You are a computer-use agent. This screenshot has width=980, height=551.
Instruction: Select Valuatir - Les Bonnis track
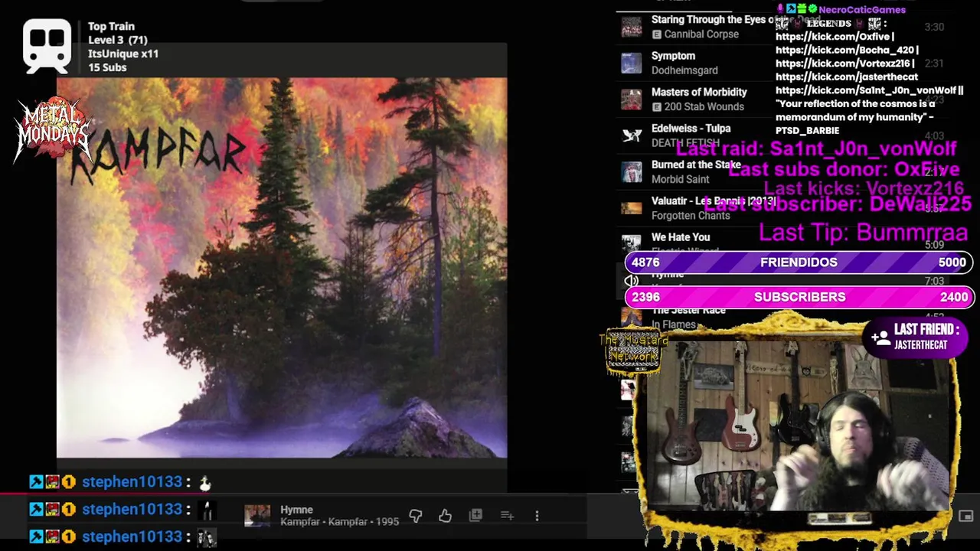714,201
